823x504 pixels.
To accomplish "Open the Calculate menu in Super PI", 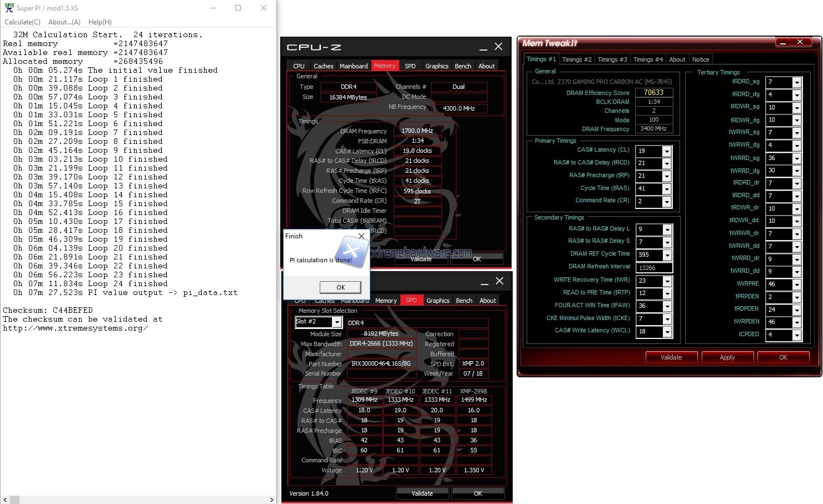I will pyautogui.click(x=22, y=22).
